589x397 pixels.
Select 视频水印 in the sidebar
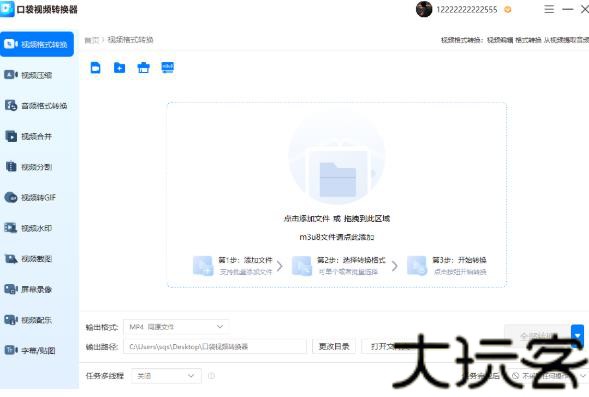(37, 228)
